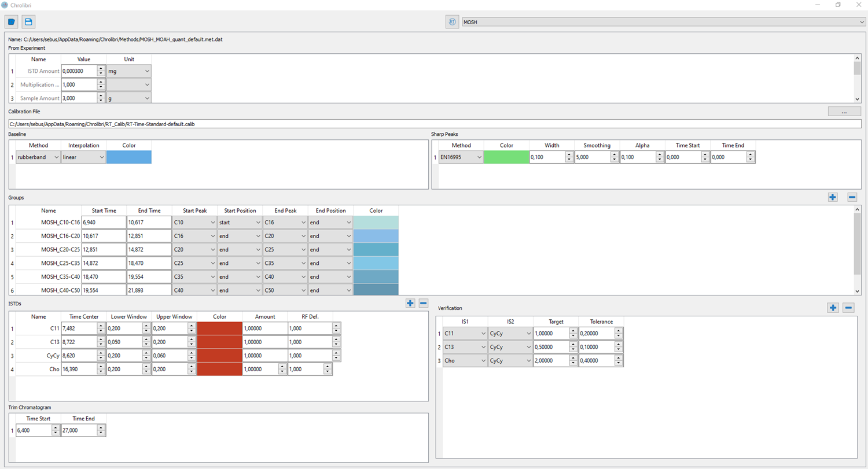Decrease C13 Lower Window value
Image resolution: width=868 pixels, height=469 pixels.
click(146, 345)
